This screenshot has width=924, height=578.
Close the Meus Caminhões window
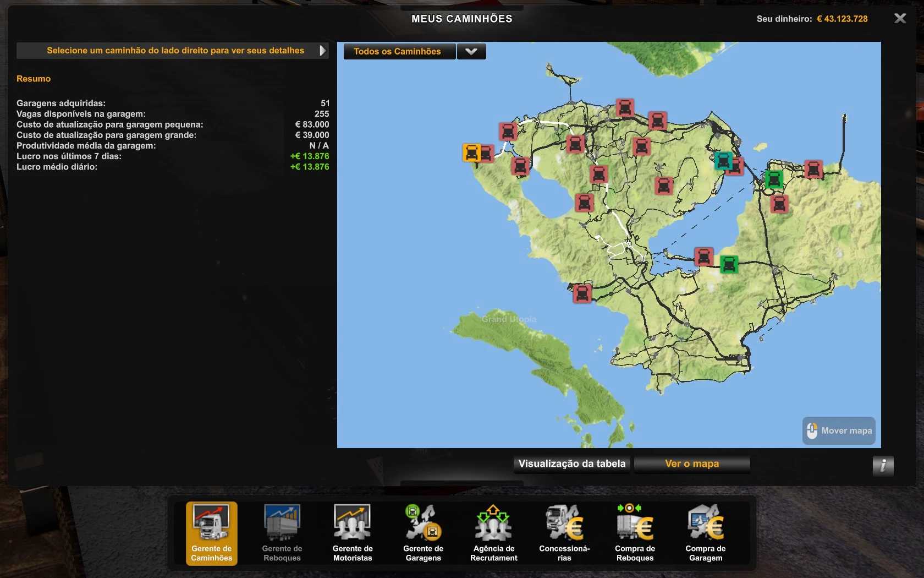tap(900, 19)
